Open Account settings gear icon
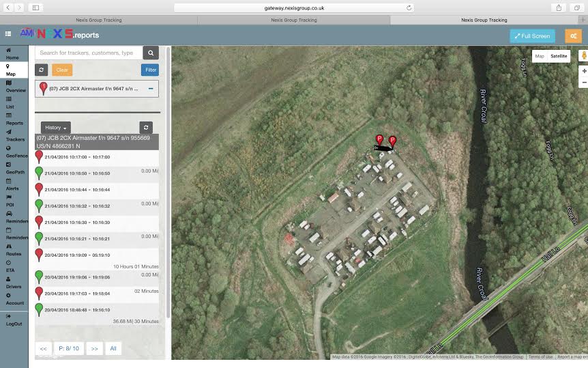This screenshot has height=368, width=588. (x=8, y=296)
